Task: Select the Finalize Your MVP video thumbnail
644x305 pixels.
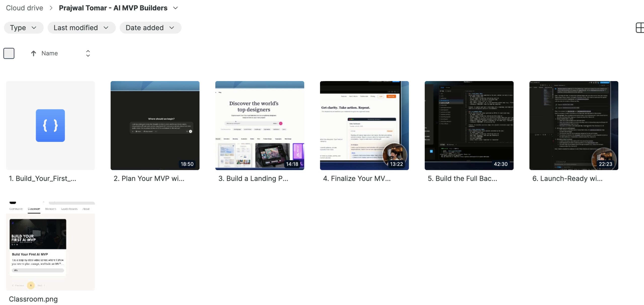Action: coord(364,125)
